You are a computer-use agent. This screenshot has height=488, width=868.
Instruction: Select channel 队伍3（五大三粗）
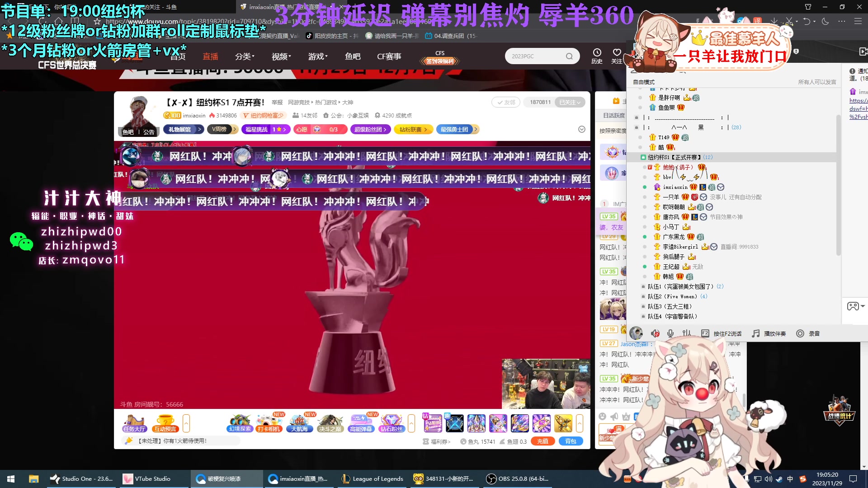point(670,306)
